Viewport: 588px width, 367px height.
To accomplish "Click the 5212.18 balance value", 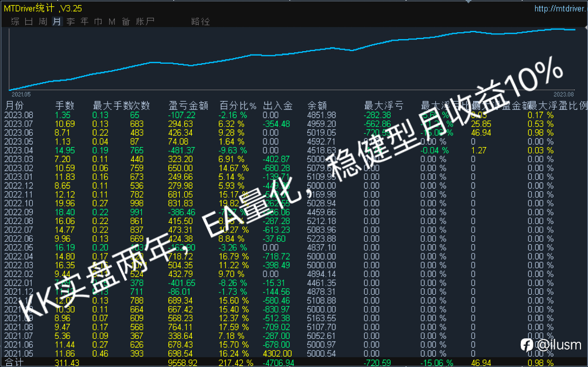I will tap(322, 221).
